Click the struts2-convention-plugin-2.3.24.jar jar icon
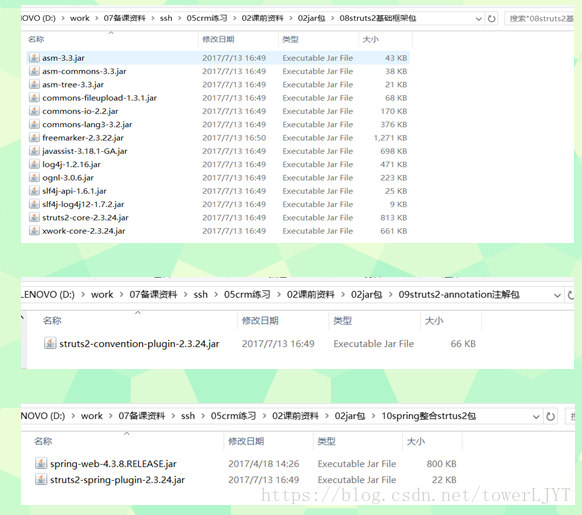Image resolution: width=582 pixels, height=515 pixels. 50,343
